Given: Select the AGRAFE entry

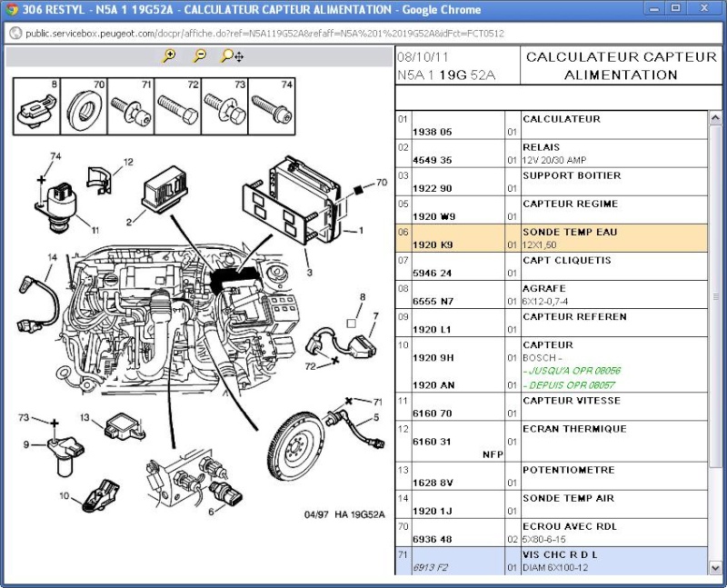Looking at the screenshot, I should coord(543,289).
